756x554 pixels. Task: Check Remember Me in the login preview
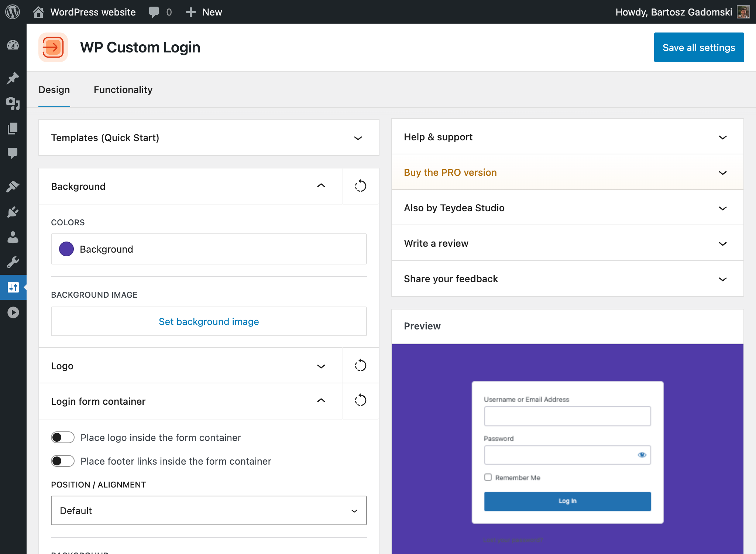click(x=488, y=477)
